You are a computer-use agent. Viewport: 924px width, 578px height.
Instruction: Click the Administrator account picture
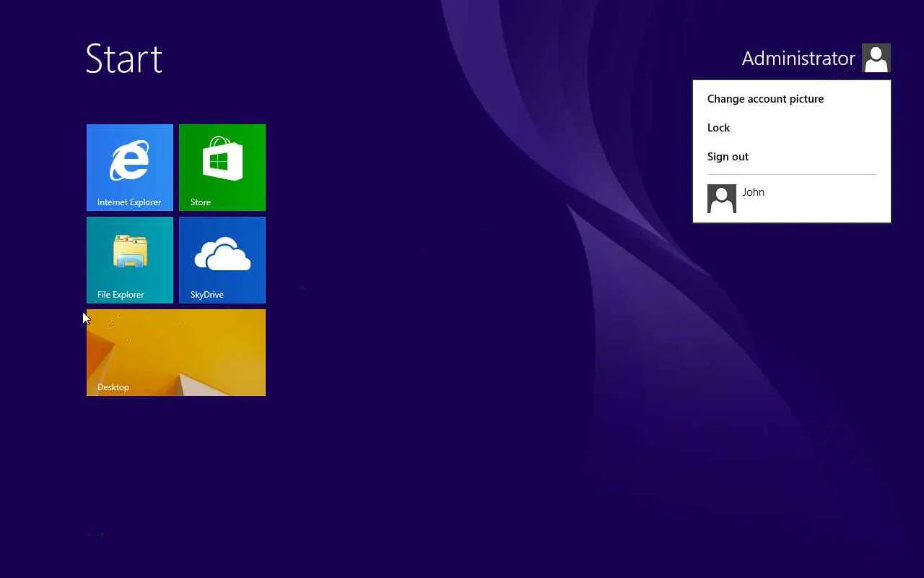[876, 58]
